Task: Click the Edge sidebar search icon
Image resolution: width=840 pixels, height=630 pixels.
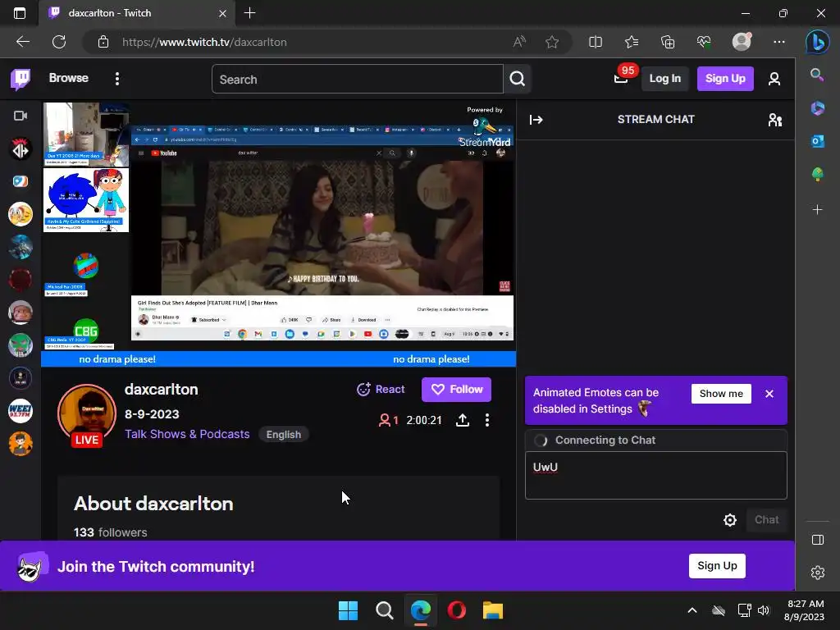Action: 817,75
